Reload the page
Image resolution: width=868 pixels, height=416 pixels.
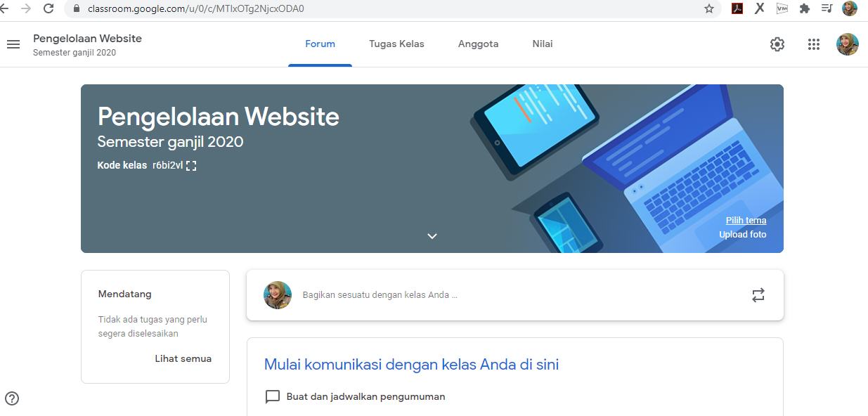(48, 8)
